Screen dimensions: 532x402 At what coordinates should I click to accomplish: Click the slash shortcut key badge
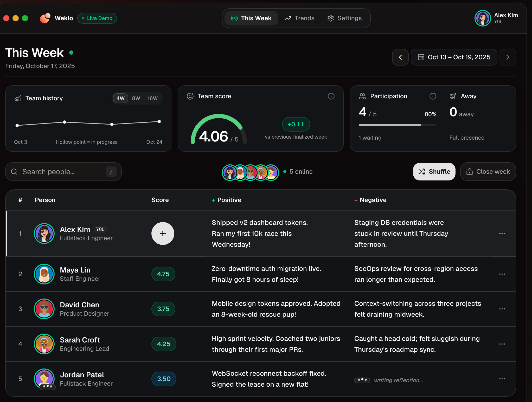pyautogui.click(x=111, y=172)
